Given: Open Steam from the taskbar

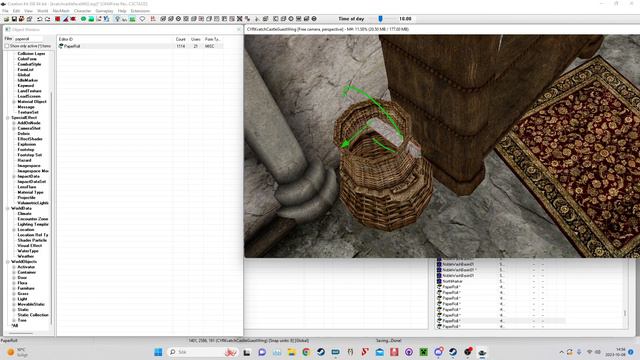Looking at the screenshot, I should click(321, 352).
